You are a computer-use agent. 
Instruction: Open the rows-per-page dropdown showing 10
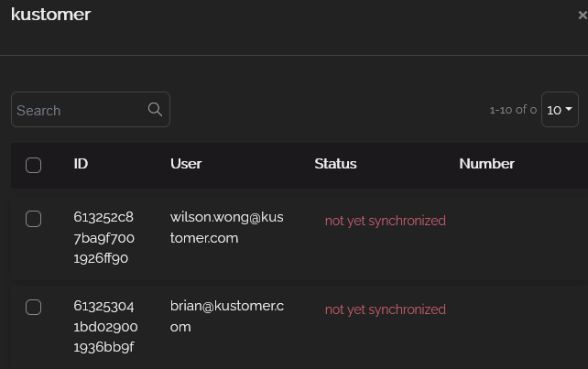point(560,110)
